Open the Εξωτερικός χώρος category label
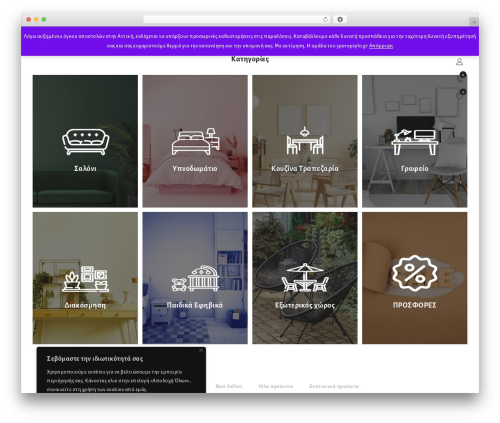The width and height of the screenshot is (500, 423). coord(305,305)
